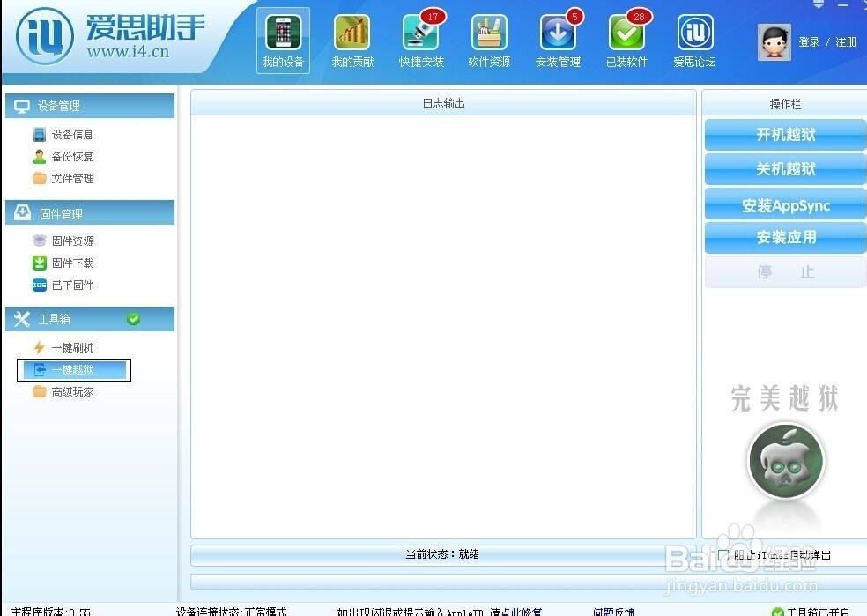Screen dimensions: 867x616
Task: Open 软件资源 toolbox icon
Action: [x=489, y=33]
